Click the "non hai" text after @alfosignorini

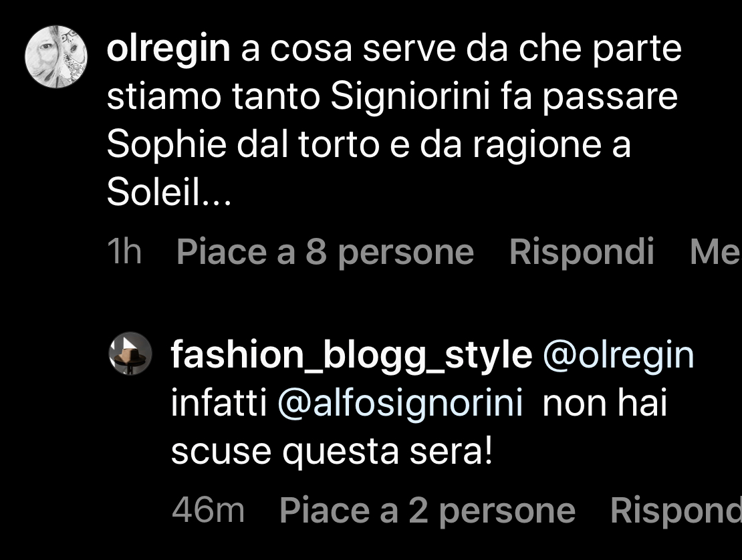[605, 404]
